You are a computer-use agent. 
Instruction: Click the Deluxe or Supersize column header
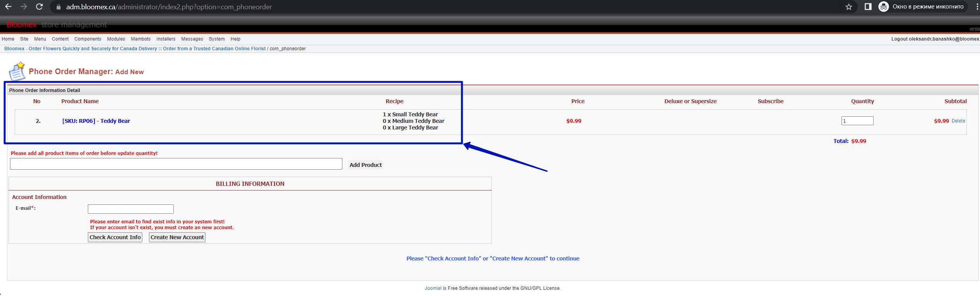(691, 101)
